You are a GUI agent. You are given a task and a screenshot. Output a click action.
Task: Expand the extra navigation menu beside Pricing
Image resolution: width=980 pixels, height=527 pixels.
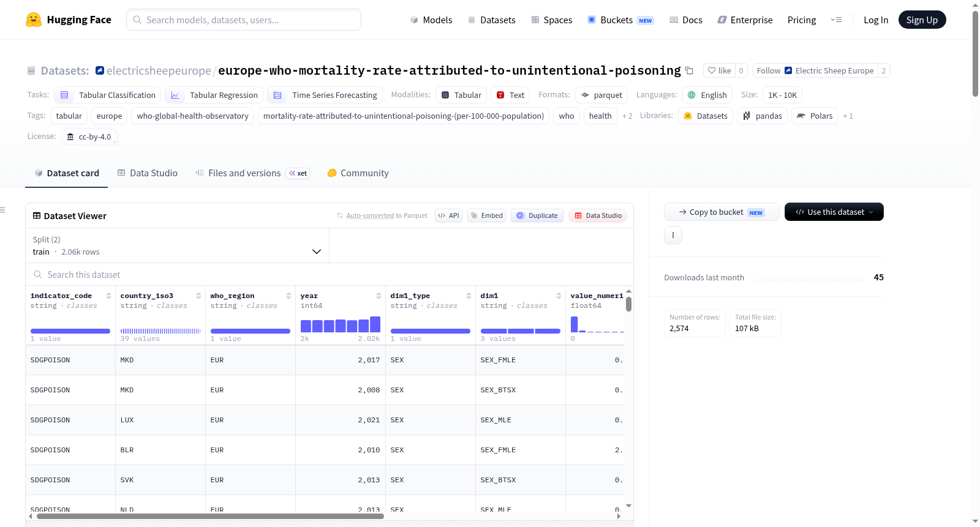pyautogui.click(x=836, y=20)
